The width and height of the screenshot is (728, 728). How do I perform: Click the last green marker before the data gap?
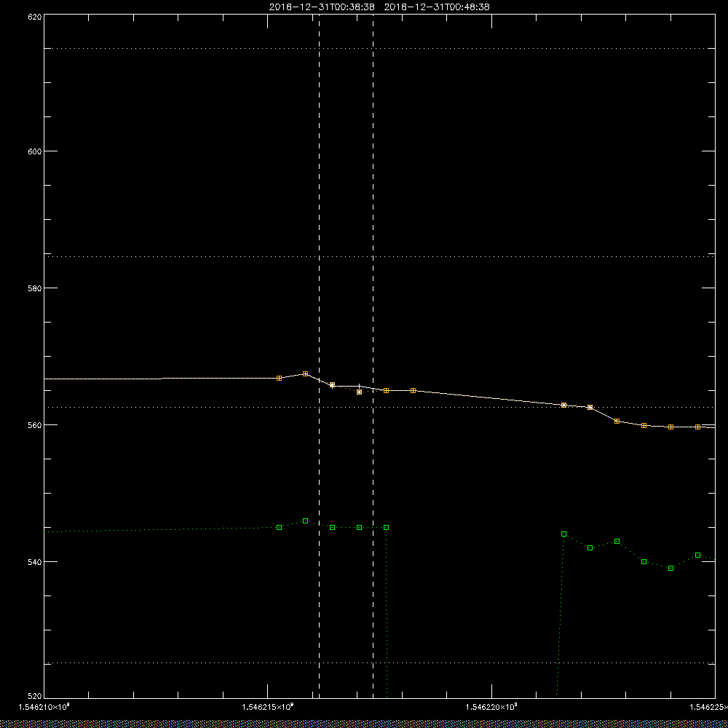coord(387,527)
